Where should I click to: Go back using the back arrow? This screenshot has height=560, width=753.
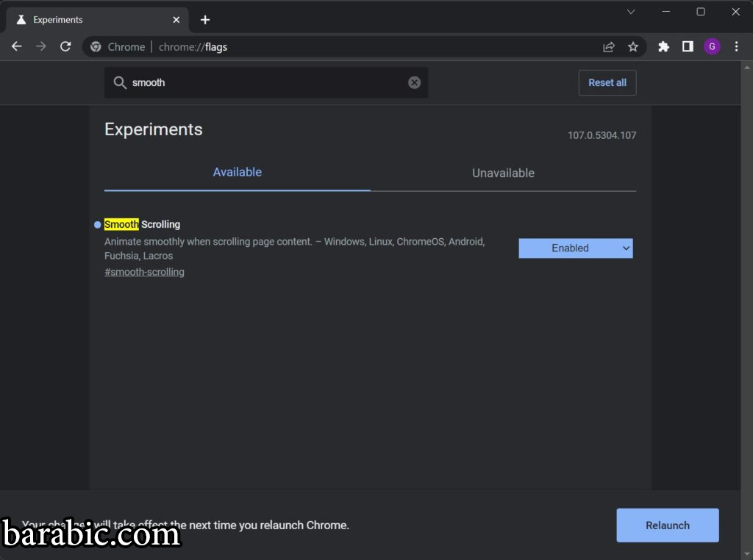(17, 46)
